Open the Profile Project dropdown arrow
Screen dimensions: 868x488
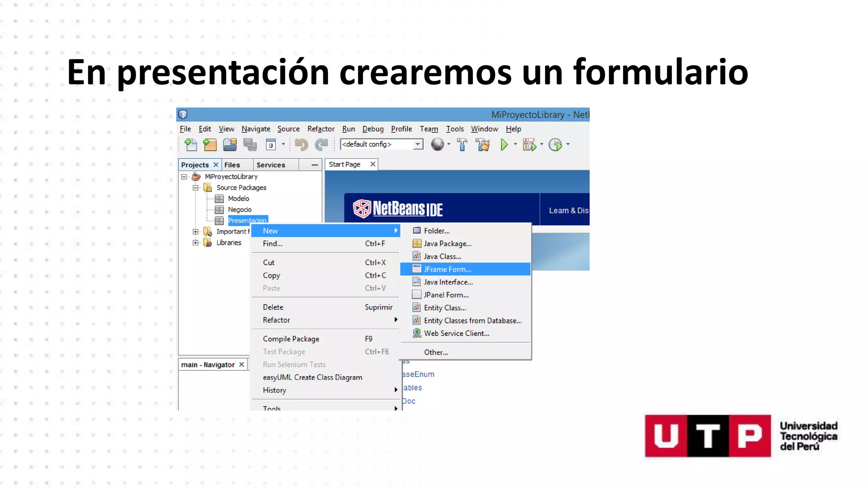(x=568, y=144)
